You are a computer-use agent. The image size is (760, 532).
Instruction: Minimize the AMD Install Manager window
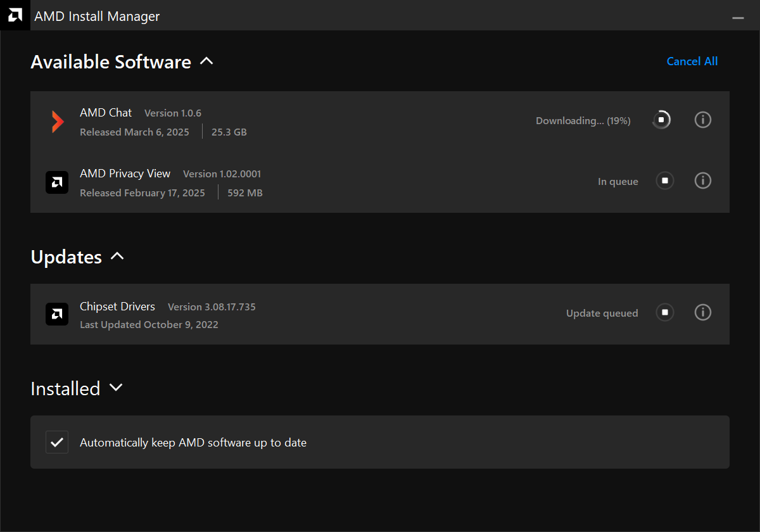[x=738, y=17]
